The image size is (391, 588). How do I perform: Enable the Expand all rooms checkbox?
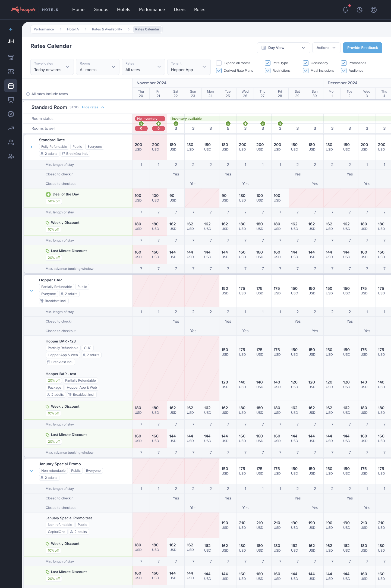click(219, 63)
